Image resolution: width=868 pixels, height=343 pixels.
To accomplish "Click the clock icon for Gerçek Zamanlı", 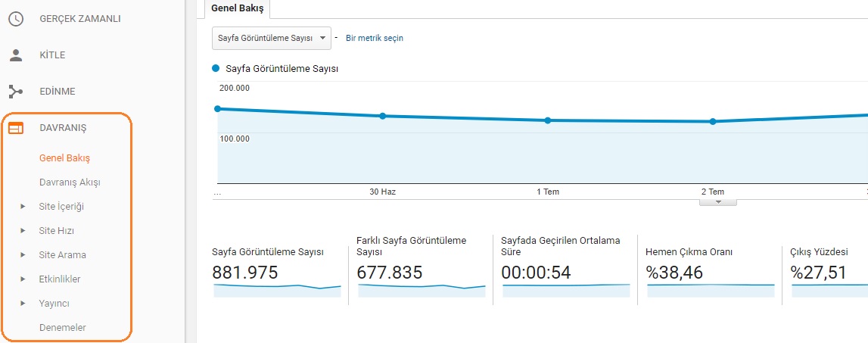I will 16,19.
